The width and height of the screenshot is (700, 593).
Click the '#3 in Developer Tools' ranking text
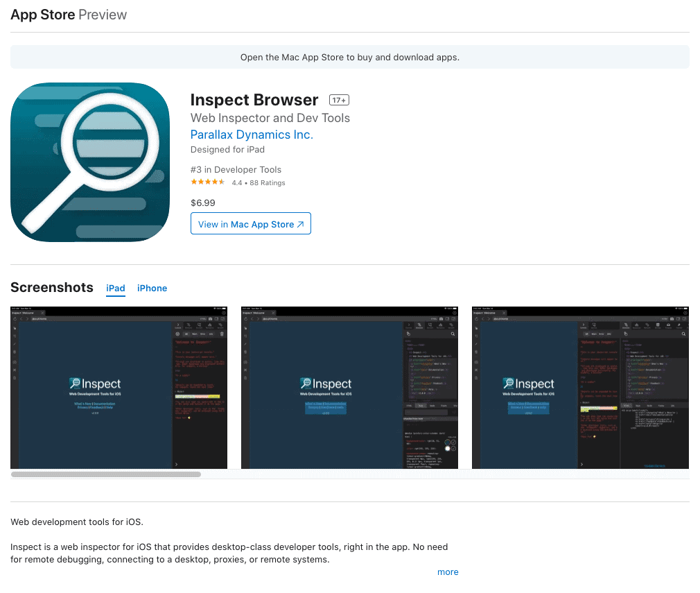click(x=236, y=170)
